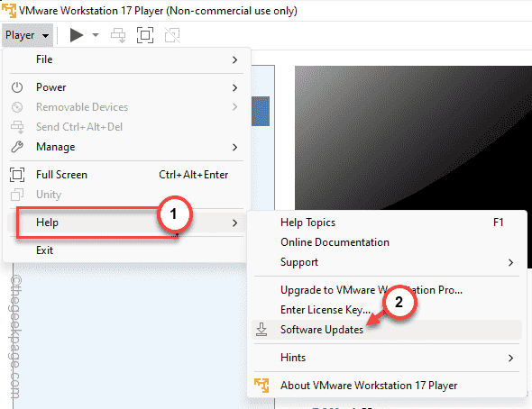
Task: Click the Manage wrench icon
Action: [x=17, y=147]
